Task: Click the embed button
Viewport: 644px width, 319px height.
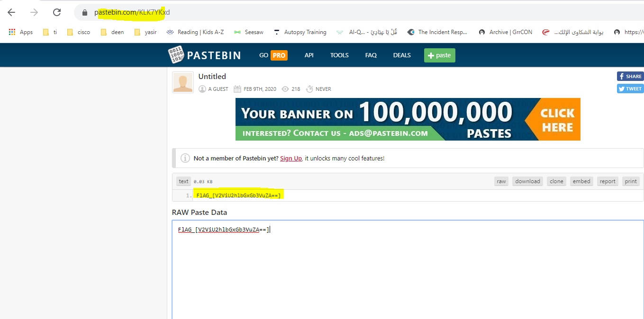Action: (581, 181)
